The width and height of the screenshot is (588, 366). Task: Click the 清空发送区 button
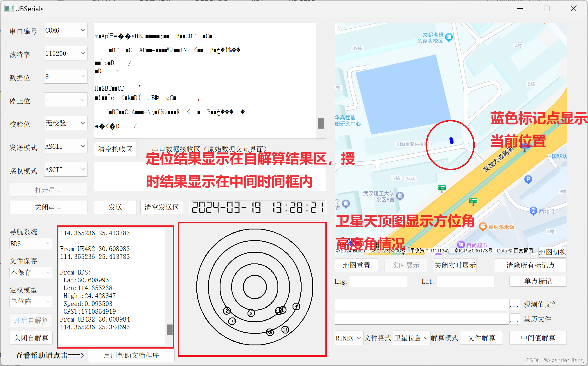[x=162, y=207]
